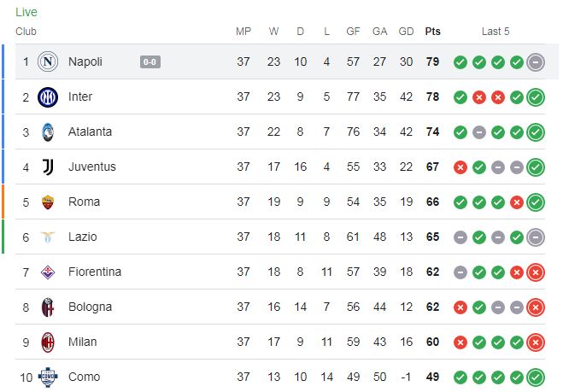Select Fiorentina's latest loss result icon
This screenshot has width=569, height=392.
[x=536, y=272]
